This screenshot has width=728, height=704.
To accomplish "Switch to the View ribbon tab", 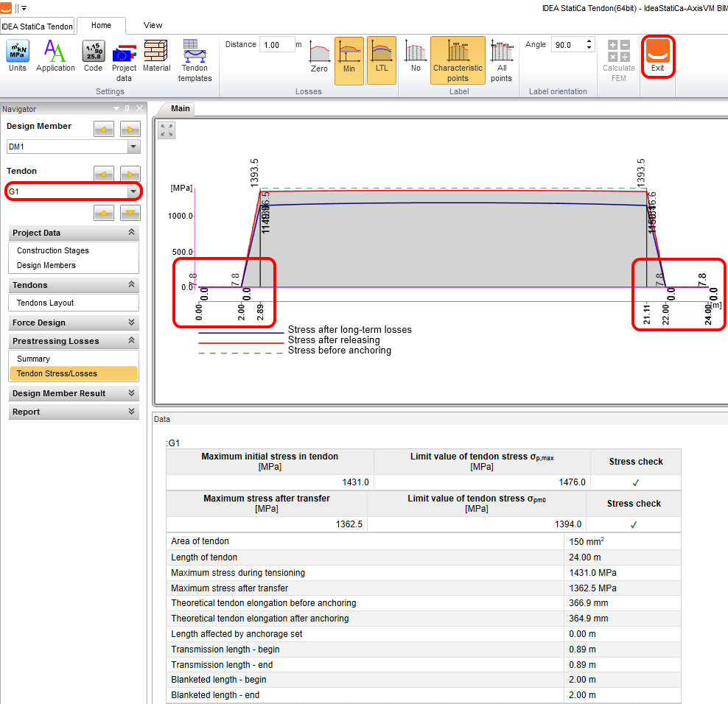I will [x=153, y=25].
